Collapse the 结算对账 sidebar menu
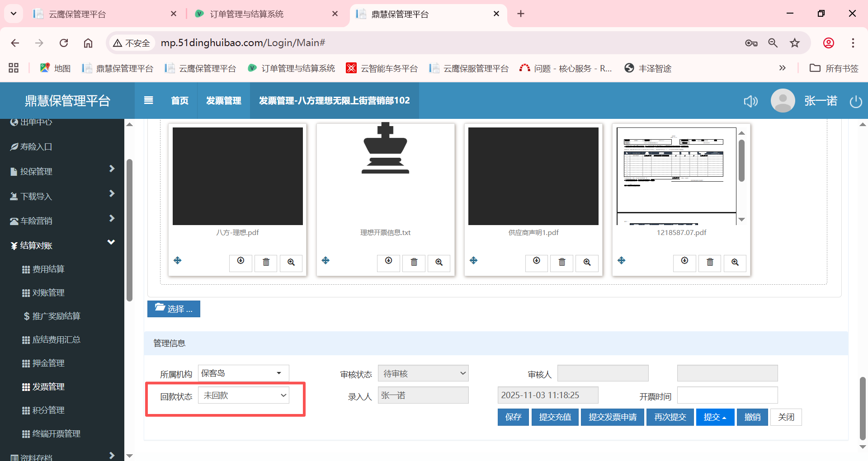This screenshot has height=461, width=868. [x=62, y=245]
